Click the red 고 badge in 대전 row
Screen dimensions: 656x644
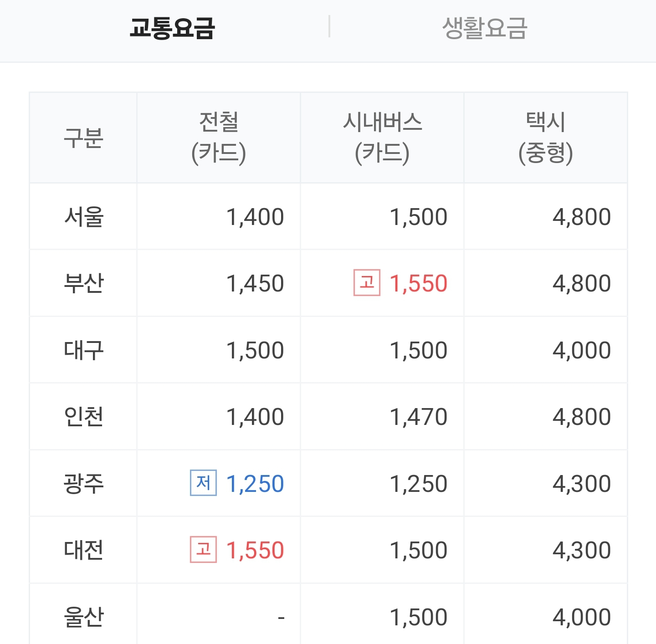pos(203,549)
